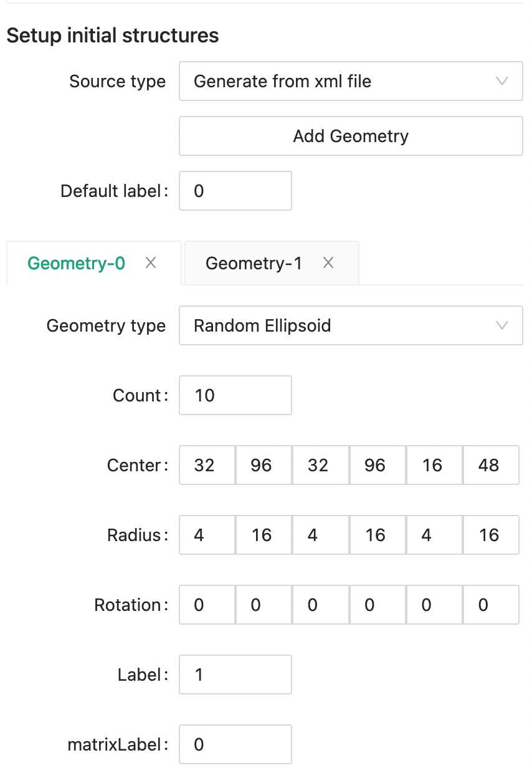Click the fifth Center field showing 16

click(x=434, y=465)
